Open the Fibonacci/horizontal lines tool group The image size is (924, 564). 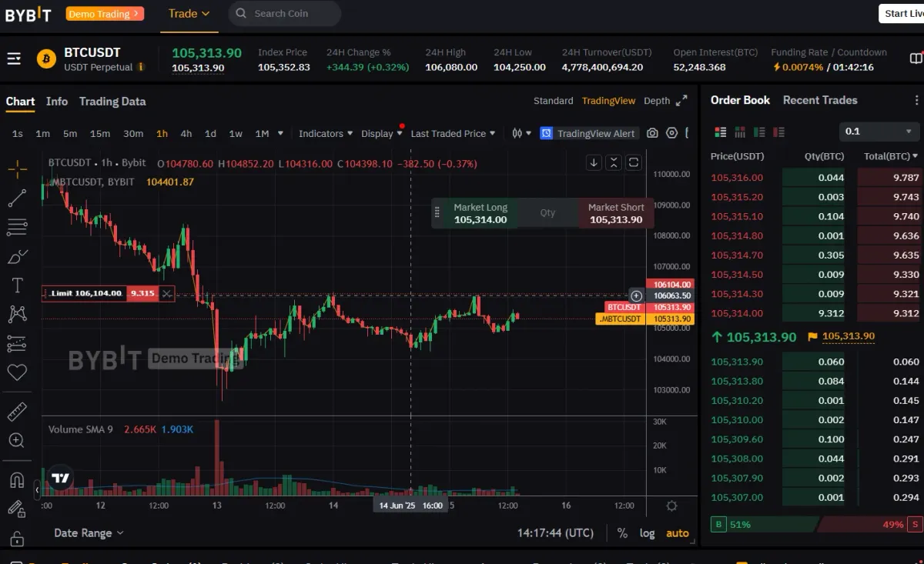(x=17, y=227)
